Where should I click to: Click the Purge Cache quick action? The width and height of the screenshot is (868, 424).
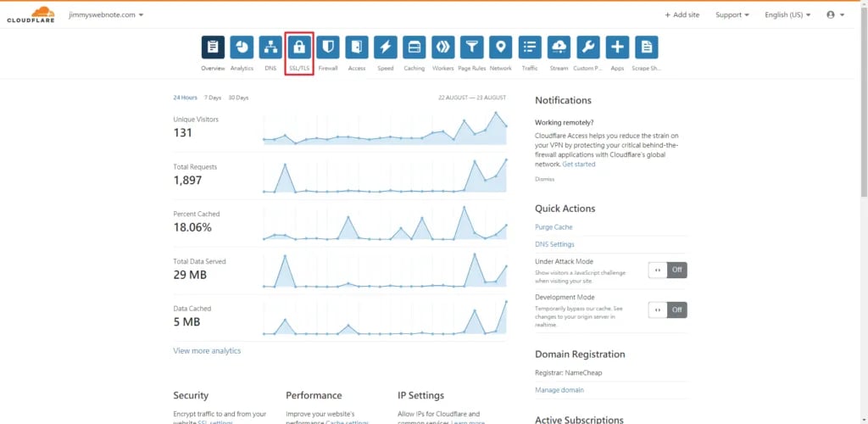click(x=554, y=227)
